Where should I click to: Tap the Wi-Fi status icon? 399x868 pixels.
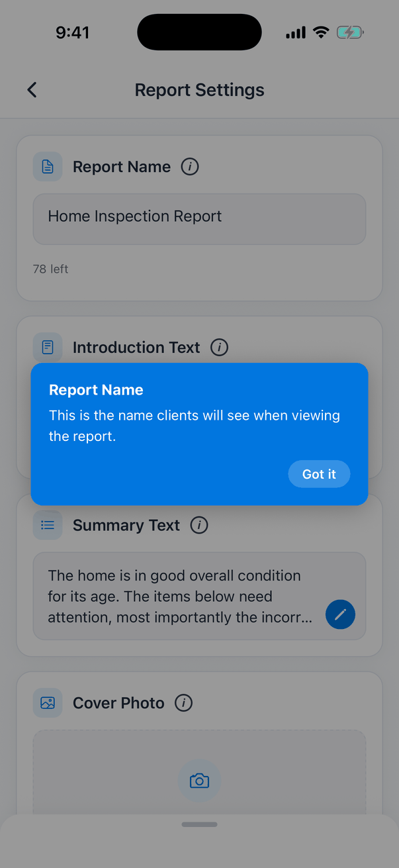[x=321, y=32]
